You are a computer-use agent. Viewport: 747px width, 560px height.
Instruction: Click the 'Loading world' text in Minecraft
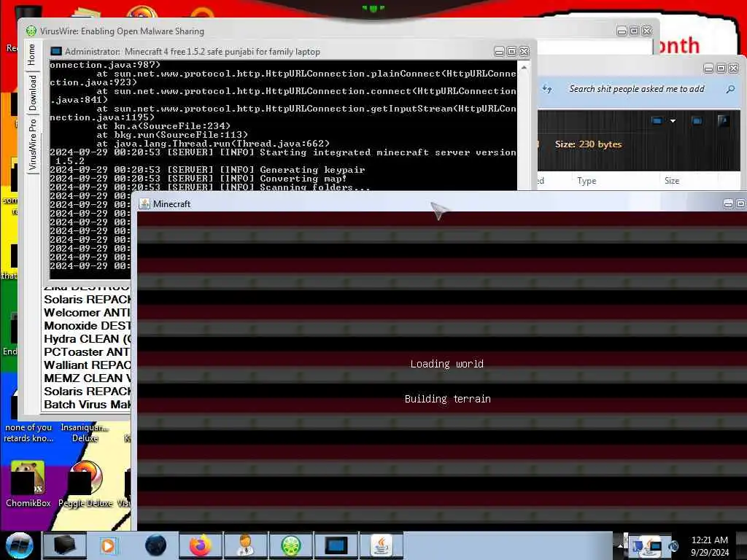pos(447,365)
